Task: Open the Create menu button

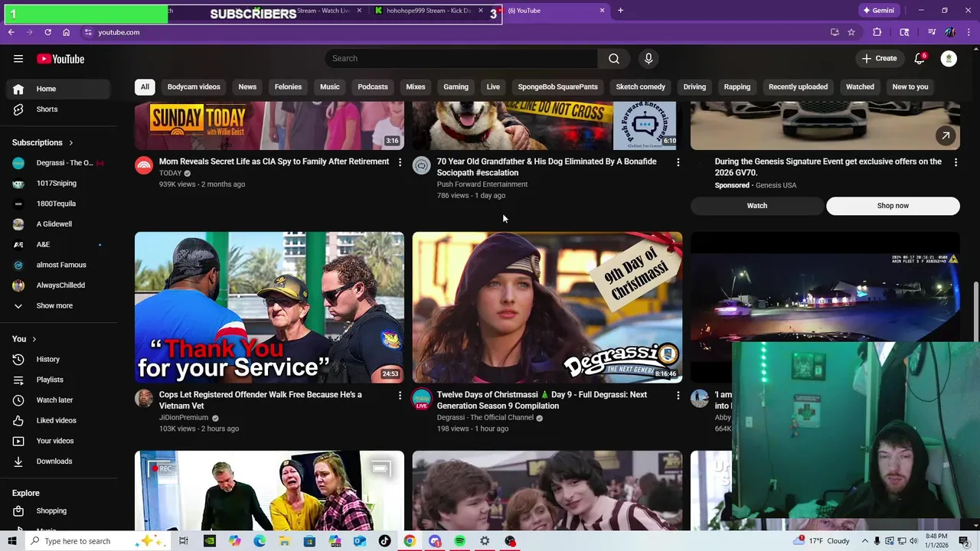Action: point(879,59)
